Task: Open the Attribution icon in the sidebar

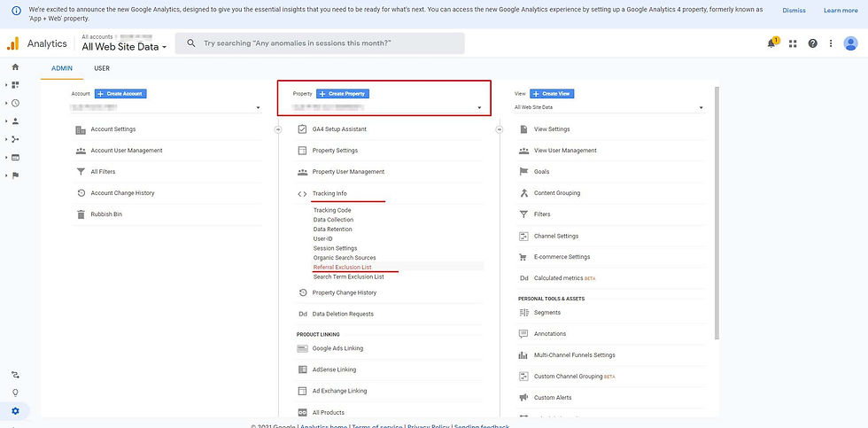Action: point(16,375)
